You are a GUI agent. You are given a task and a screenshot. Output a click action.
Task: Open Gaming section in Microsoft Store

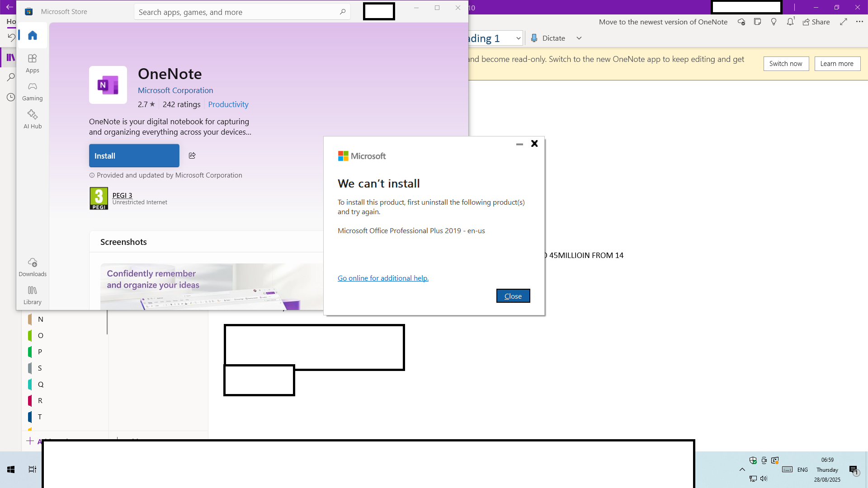tap(33, 91)
